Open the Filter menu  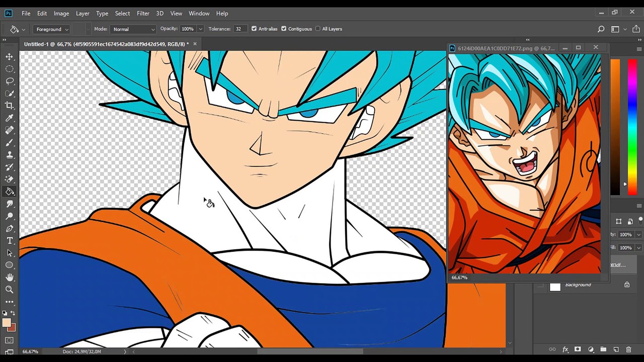(143, 14)
